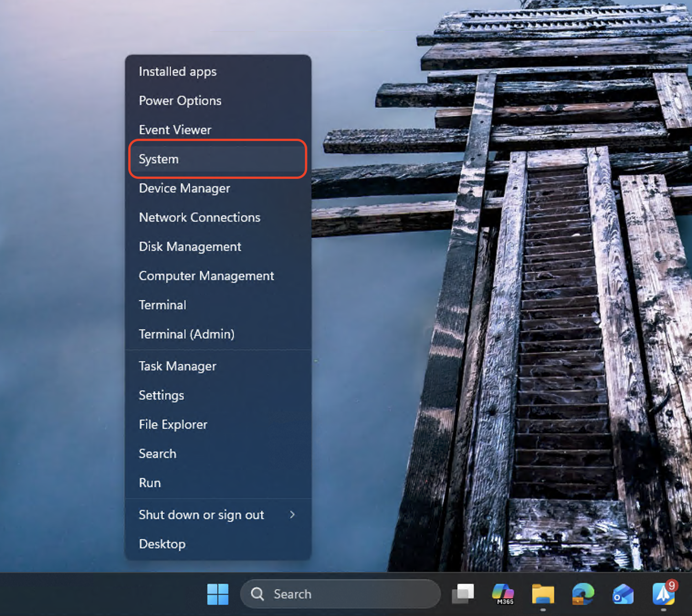692x616 pixels.
Task: Expand the Shut down or sign out submenu
Action: 218,515
